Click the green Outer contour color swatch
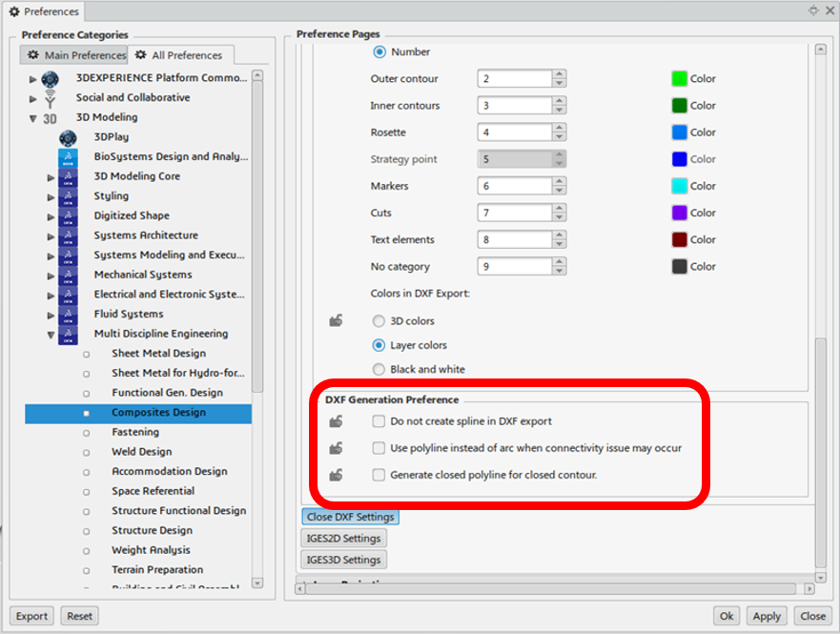Image resolution: width=840 pixels, height=634 pixels. [x=679, y=79]
